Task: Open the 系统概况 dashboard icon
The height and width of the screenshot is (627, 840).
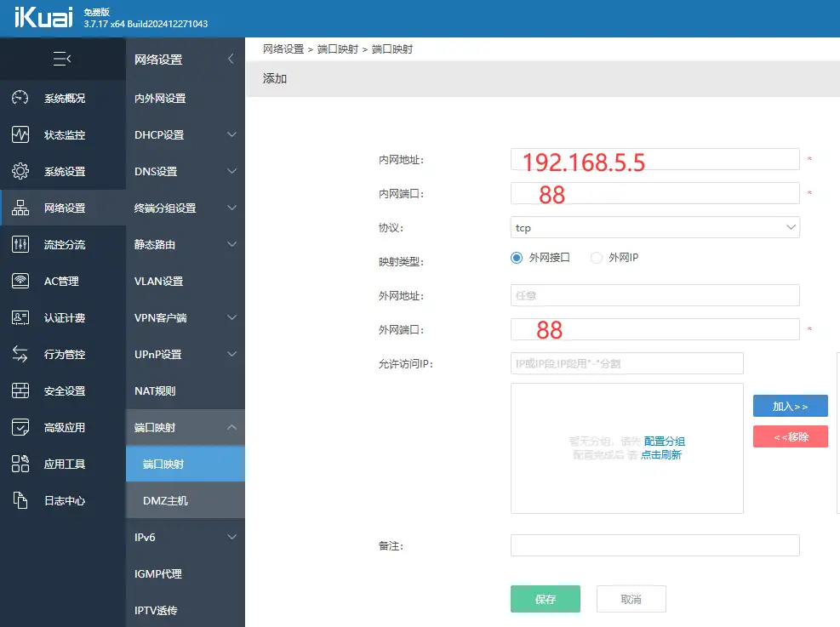Action: (x=20, y=98)
